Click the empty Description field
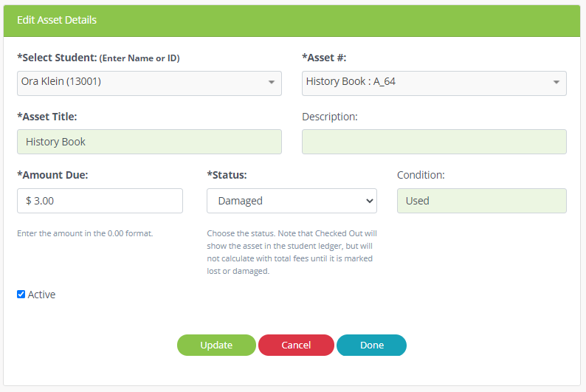Image resolution: width=586 pixels, height=392 pixels. (434, 142)
